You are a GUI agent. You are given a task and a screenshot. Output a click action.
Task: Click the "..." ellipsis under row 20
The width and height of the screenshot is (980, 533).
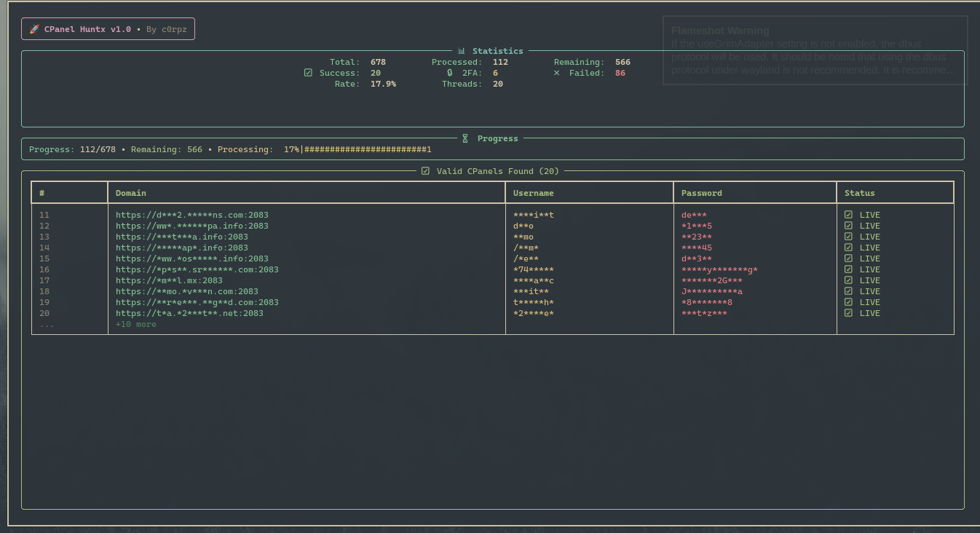pos(47,324)
